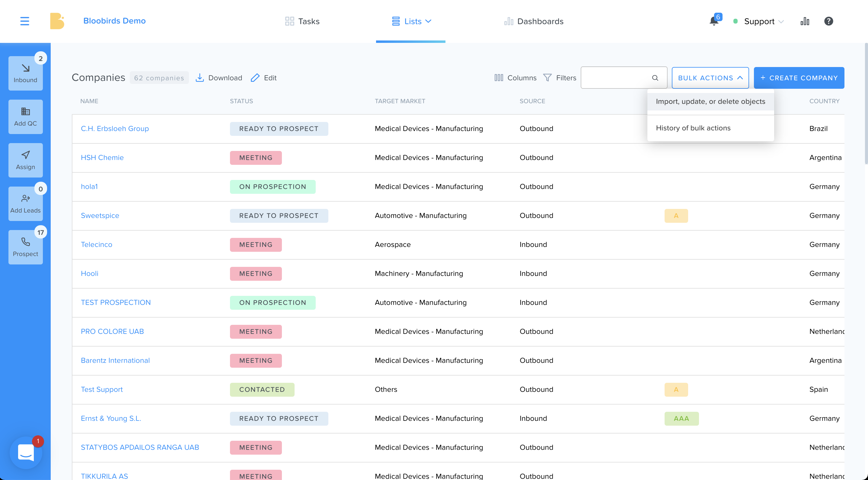This screenshot has height=480, width=868.
Task: Open the hamburger menu icon
Action: [25, 21]
